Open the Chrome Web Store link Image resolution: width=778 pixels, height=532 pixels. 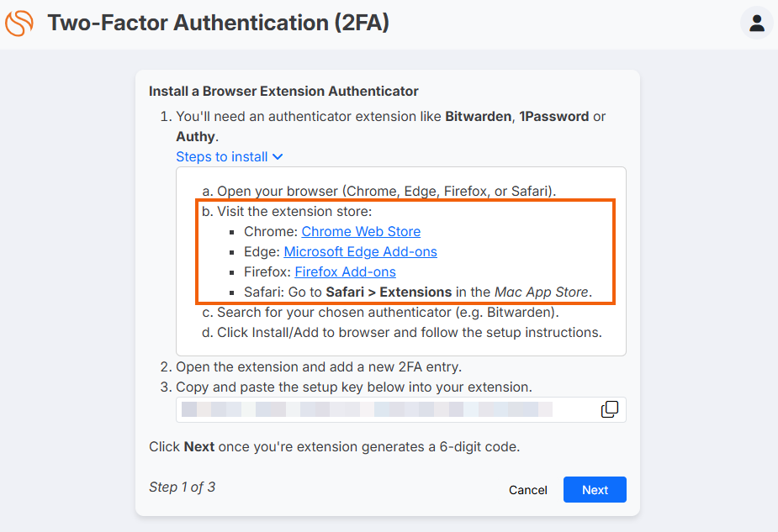click(x=361, y=231)
